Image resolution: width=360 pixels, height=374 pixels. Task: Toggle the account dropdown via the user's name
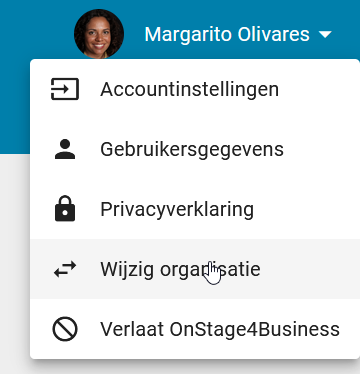click(x=227, y=34)
